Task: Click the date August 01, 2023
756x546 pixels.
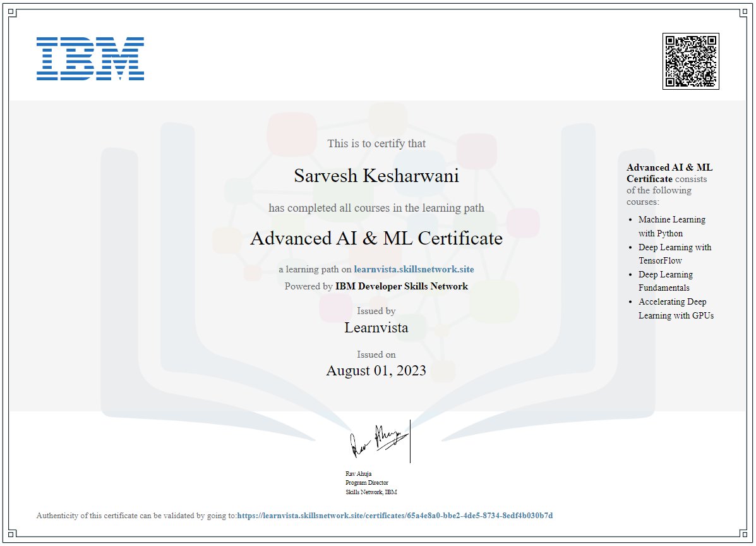Action: [376, 370]
